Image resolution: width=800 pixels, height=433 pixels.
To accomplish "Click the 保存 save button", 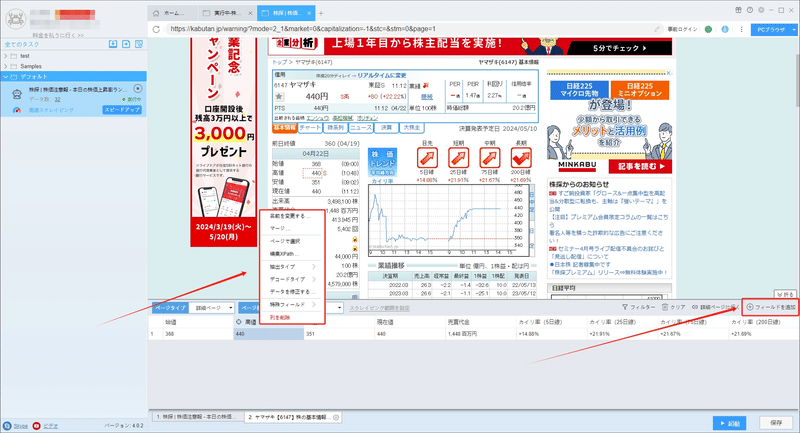I will click(x=777, y=423).
